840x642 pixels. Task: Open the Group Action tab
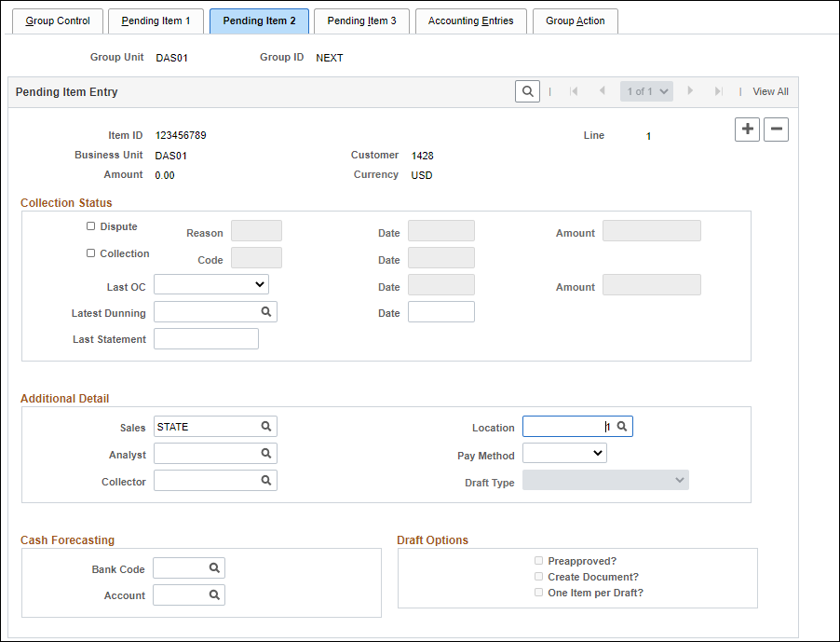click(x=576, y=20)
